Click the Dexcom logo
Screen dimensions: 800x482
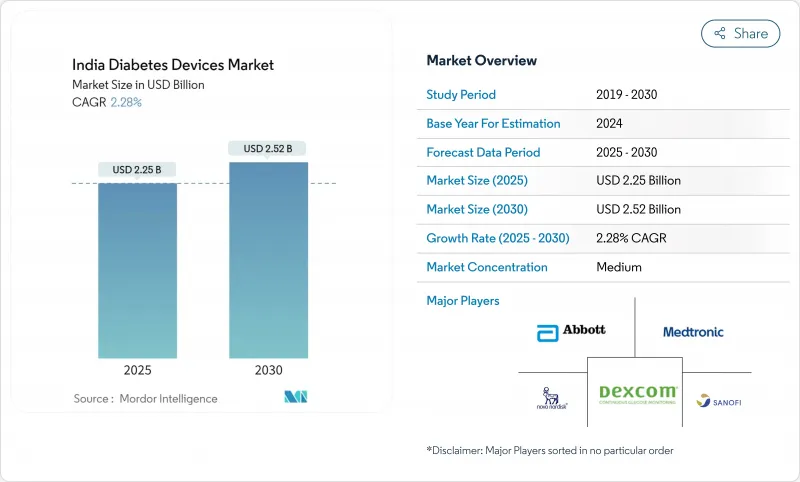pos(637,394)
